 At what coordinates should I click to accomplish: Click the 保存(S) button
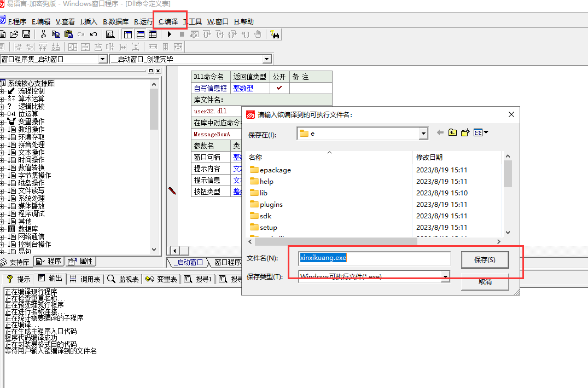point(485,259)
